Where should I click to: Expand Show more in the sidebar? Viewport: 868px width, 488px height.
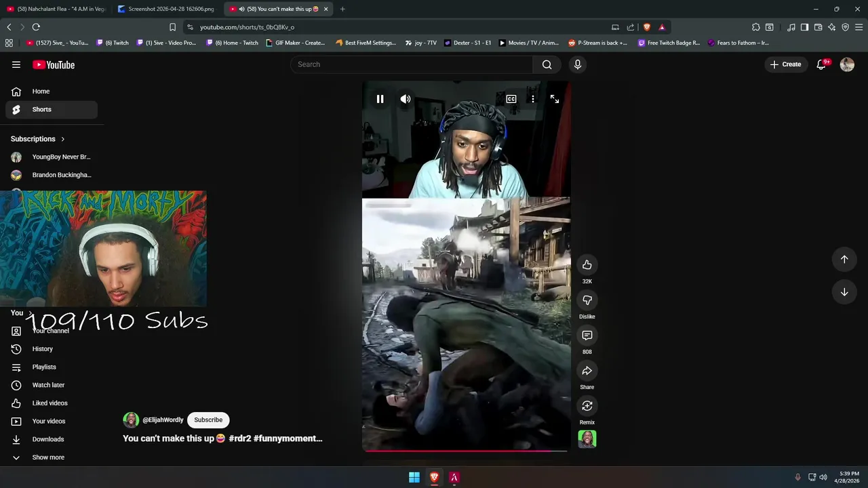pos(52,457)
